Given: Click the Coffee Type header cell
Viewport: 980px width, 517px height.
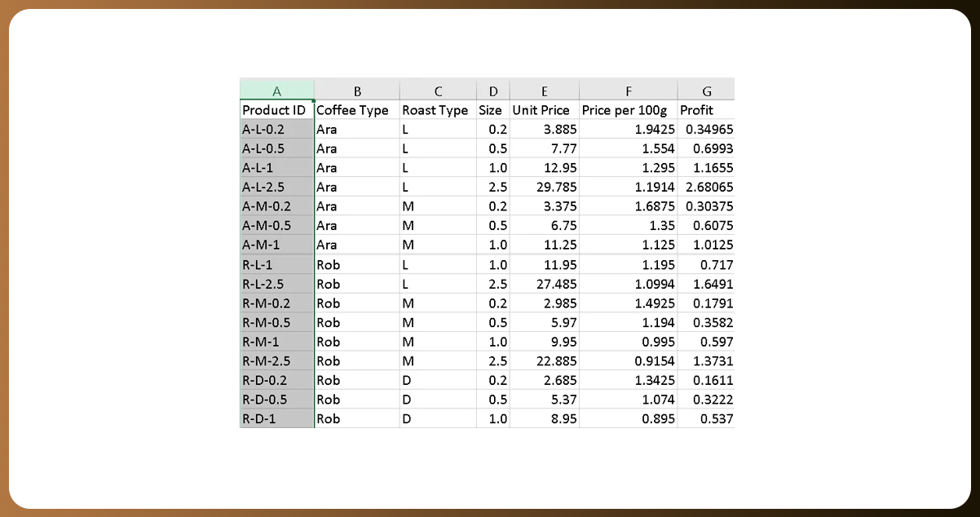Looking at the screenshot, I should [x=356, y=110].
